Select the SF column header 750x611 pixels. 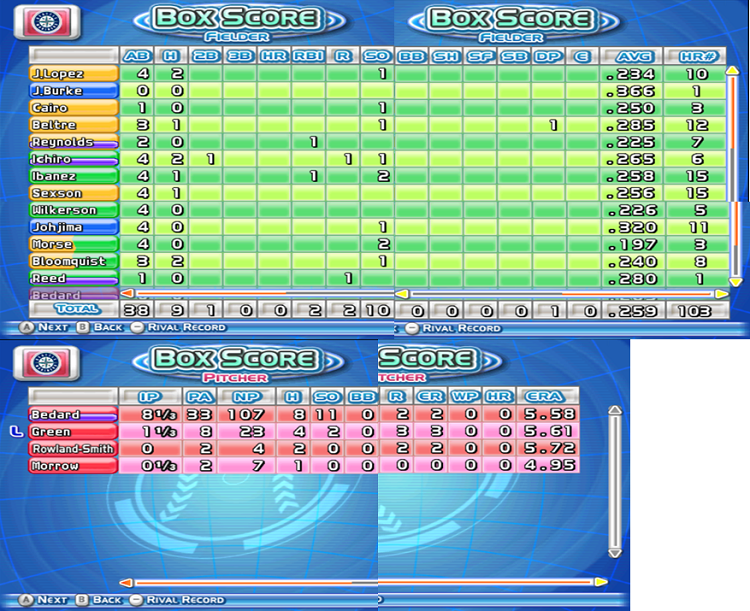click(x=480, y=56)
